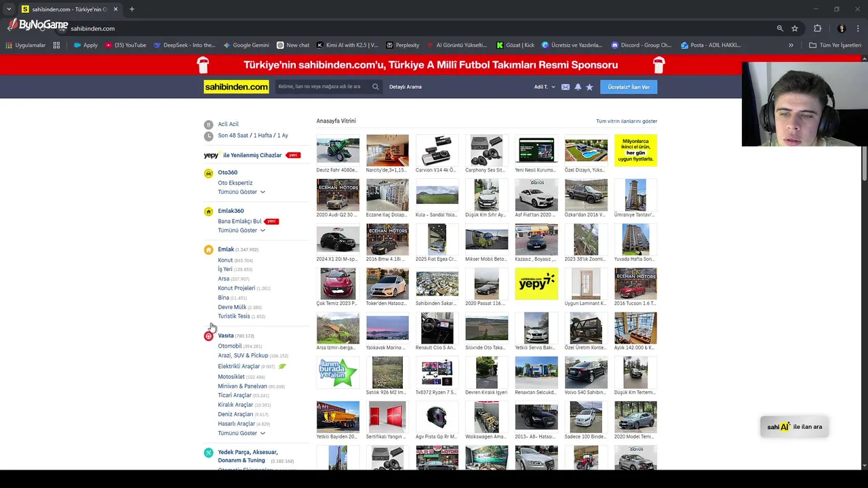Screen dimensions: 868x488
Task: Click the Son 48 Saat clock icon
Action: [208, 136]
